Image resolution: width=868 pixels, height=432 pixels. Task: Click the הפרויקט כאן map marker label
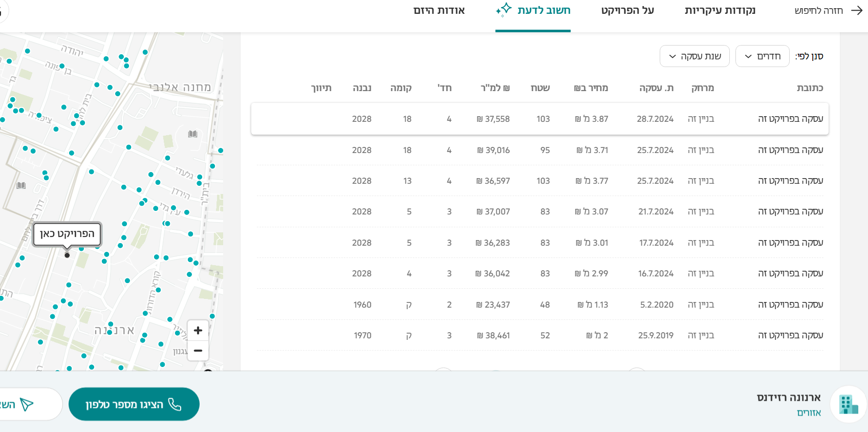pos(67,234)
